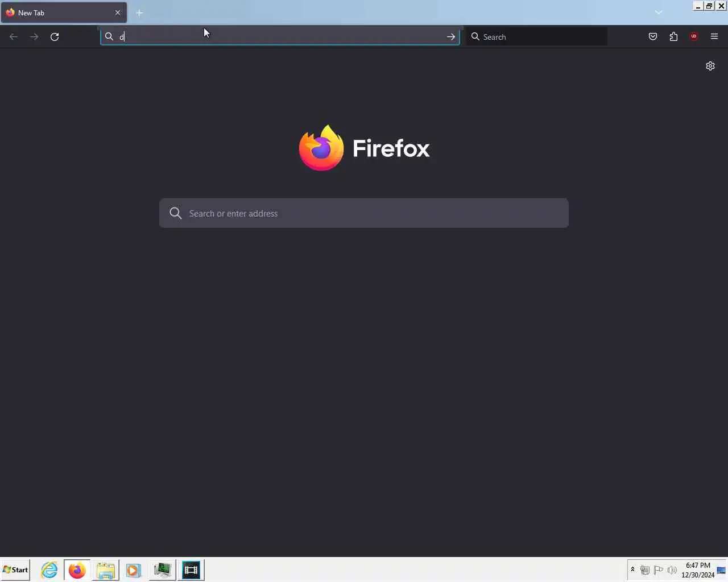
Task: Open Windows Explorer folder on taskbar
Action: click(105, 570)
